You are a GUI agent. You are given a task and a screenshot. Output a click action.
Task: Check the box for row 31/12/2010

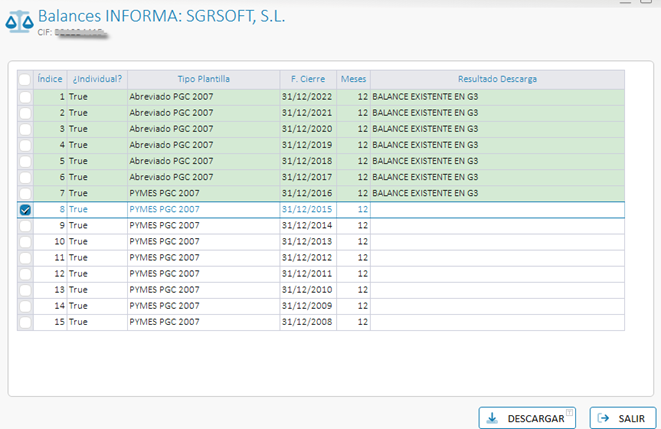(25, 290)
